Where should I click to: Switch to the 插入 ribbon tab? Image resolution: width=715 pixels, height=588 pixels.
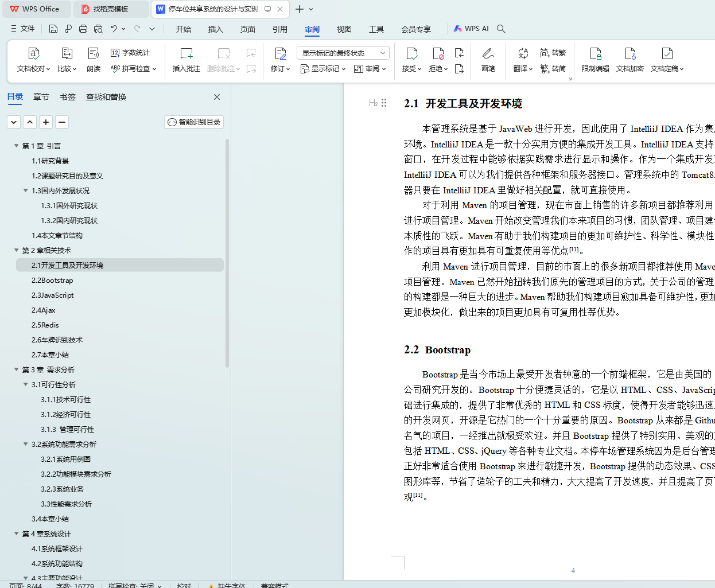(216, 29)
